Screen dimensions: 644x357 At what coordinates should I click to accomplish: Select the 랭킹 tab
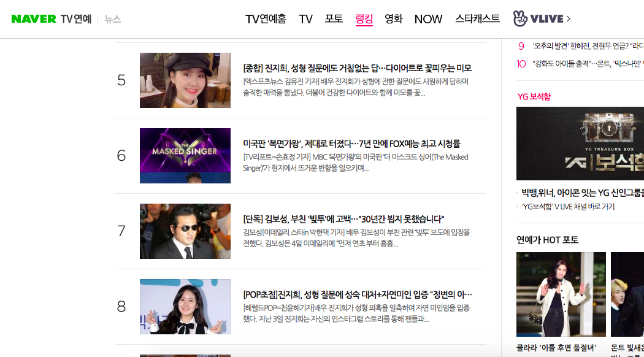point(364,19)
